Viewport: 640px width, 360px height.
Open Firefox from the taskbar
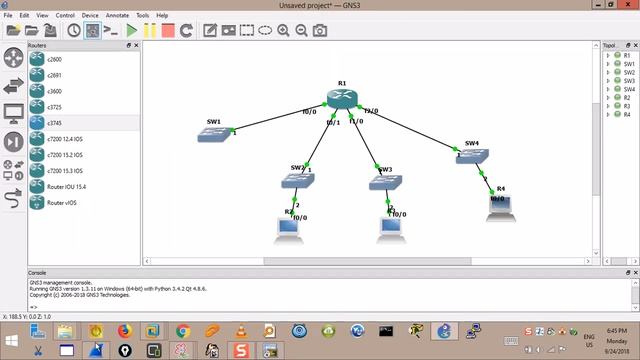pos(125,331)
